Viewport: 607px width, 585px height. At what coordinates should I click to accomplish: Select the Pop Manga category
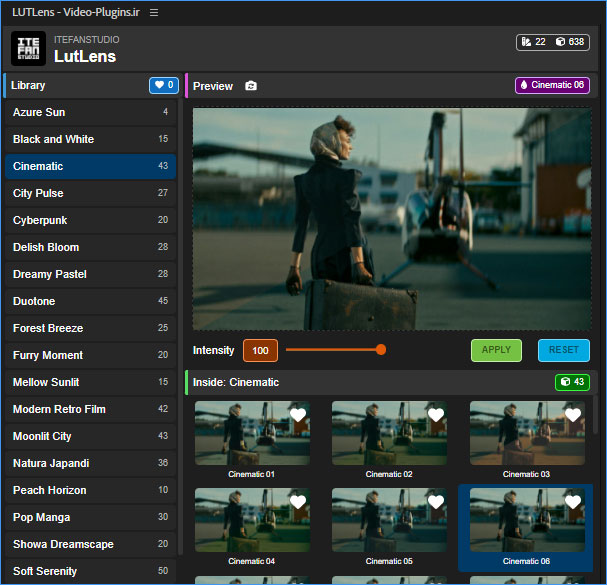[91, 517]
